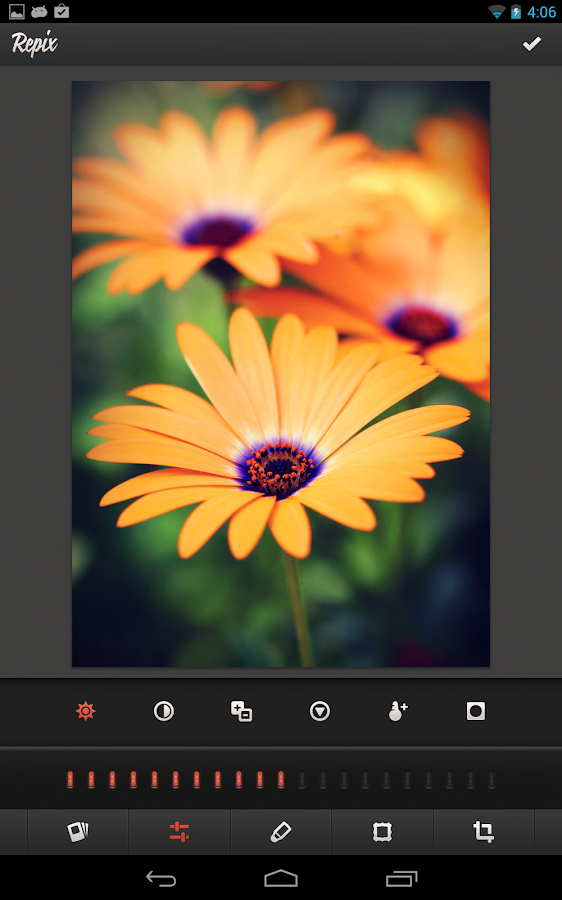The image size is (562, 900).
Task: Tap the Wi-Fi status icon
Action: [x=497, y=11]
